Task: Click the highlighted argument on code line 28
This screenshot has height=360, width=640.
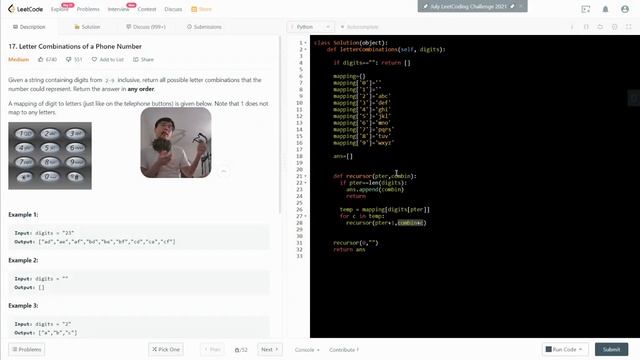Action: (410, 223)
